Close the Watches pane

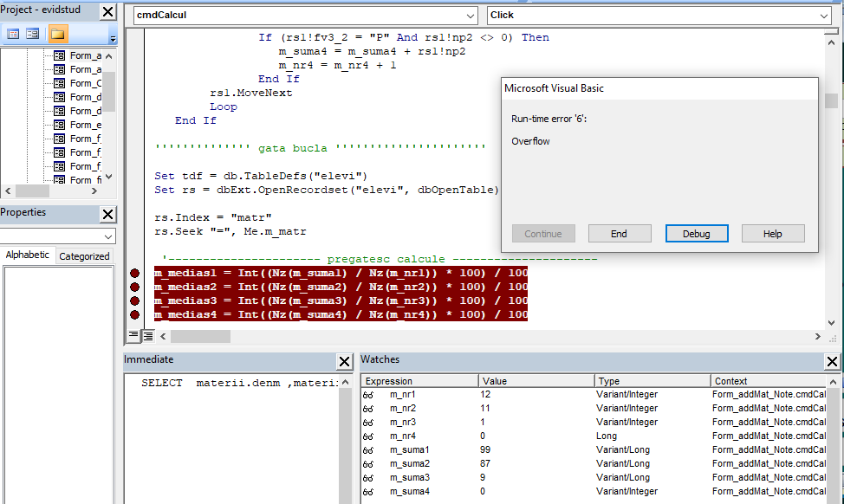(832, 361)
